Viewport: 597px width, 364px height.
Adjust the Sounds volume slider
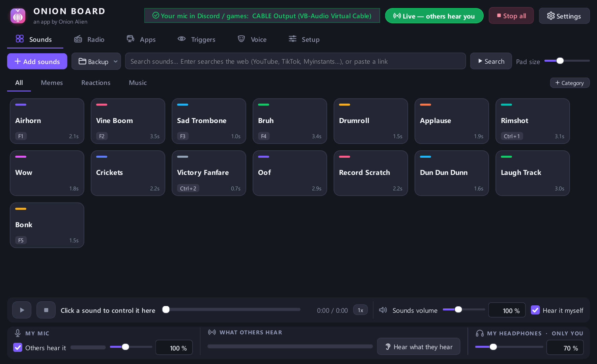click(x=464, y=309)
